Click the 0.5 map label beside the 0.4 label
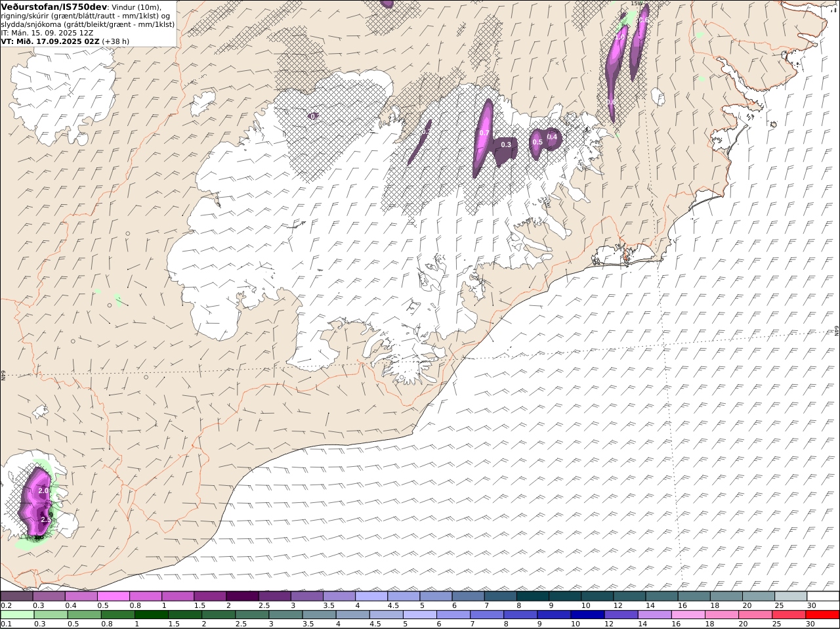 point(537,142)
